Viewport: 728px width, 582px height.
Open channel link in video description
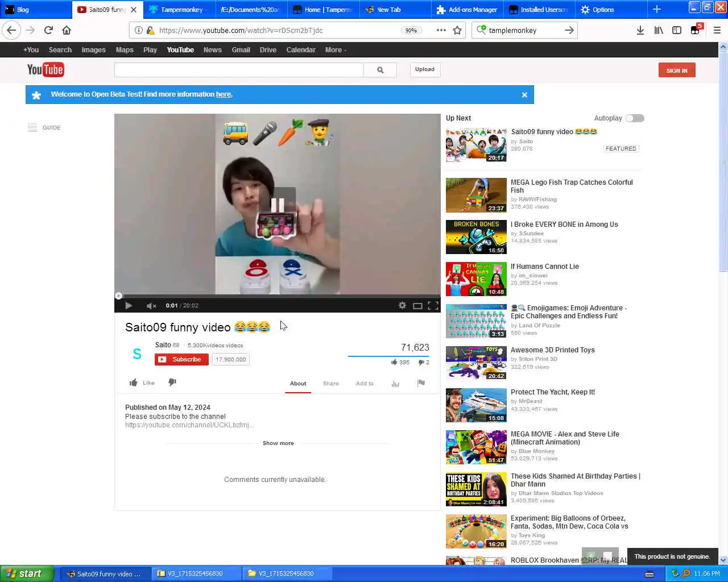189,425
